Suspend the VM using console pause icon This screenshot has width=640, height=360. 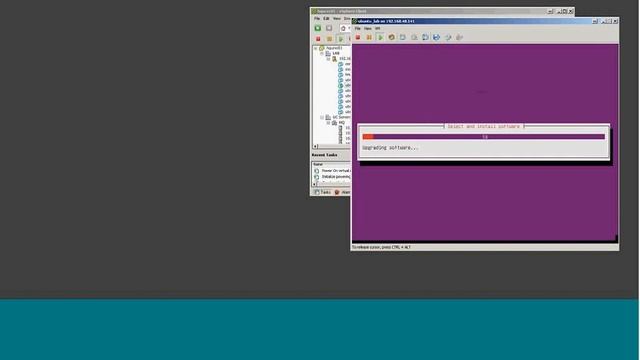point(369,37)
